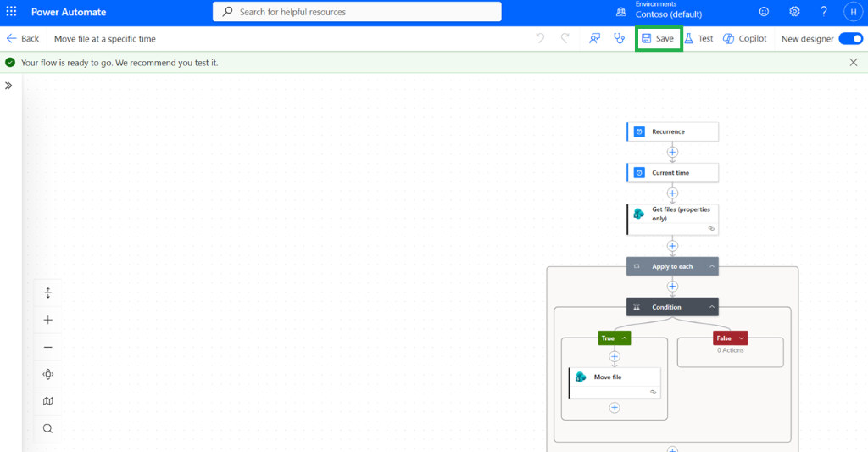Viewport: 868px width, 452px height.
Task: Save the flow
Action: click(x=658, y=39)
